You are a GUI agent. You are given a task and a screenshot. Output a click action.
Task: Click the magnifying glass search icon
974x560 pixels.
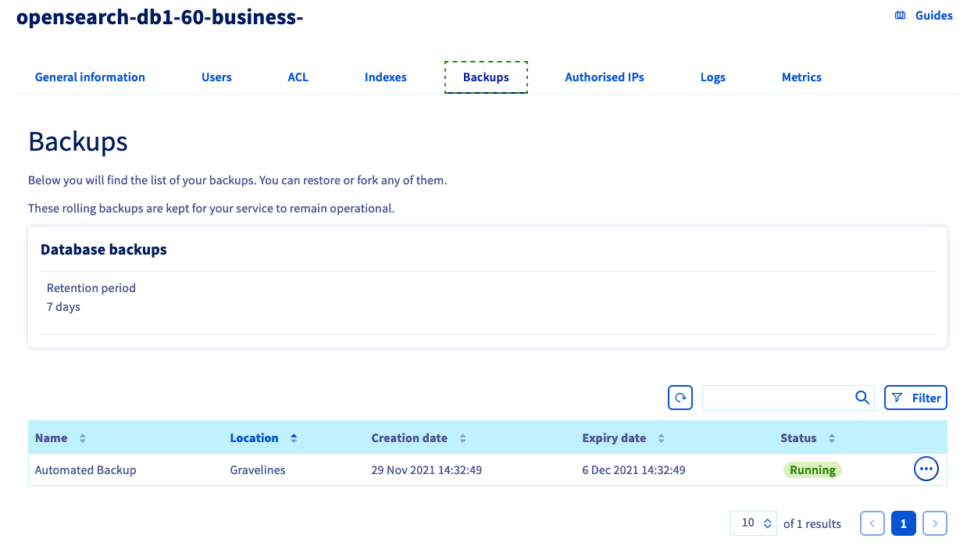[x=862, y=398]
